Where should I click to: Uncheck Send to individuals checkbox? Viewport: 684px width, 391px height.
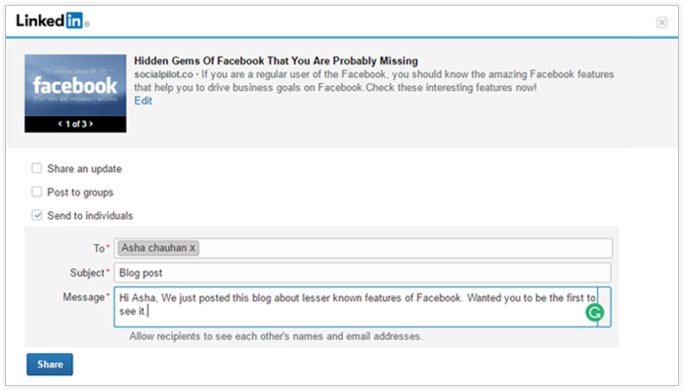[37, 215]
